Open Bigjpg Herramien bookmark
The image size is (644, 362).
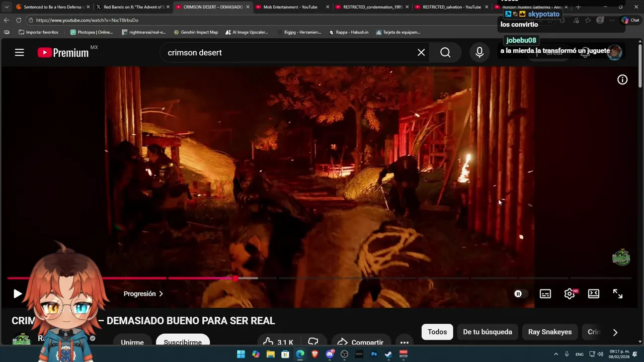click(299, 32)
